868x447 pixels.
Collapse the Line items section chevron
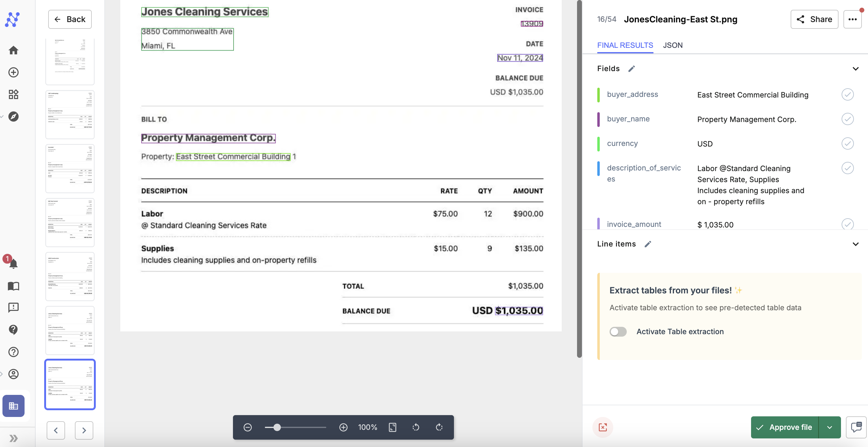click(855, 244)
